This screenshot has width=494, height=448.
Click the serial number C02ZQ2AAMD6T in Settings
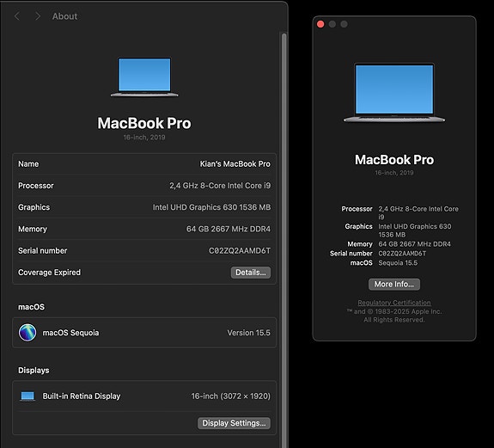coord(240,250)
